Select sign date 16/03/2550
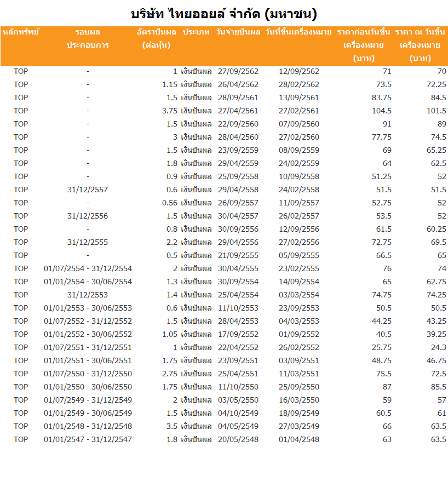The width and height of the screenshot is (448, 487). click(x=299, y=400)
